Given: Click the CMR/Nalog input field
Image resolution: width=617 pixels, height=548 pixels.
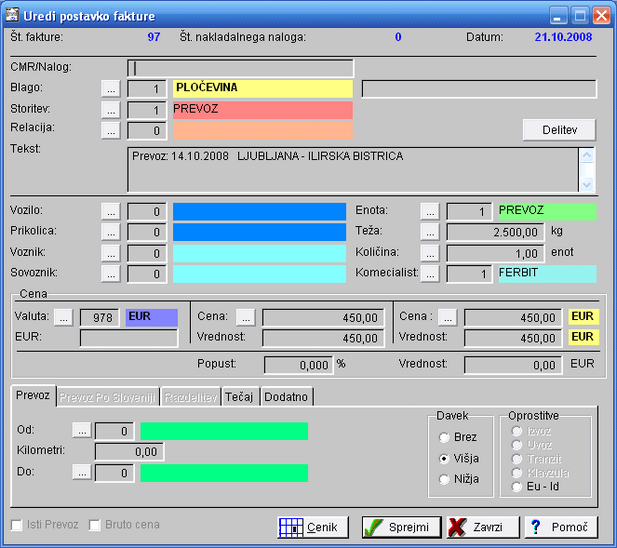Looking at the screenshot, I should pyautogui.click(x=240, y=68).
